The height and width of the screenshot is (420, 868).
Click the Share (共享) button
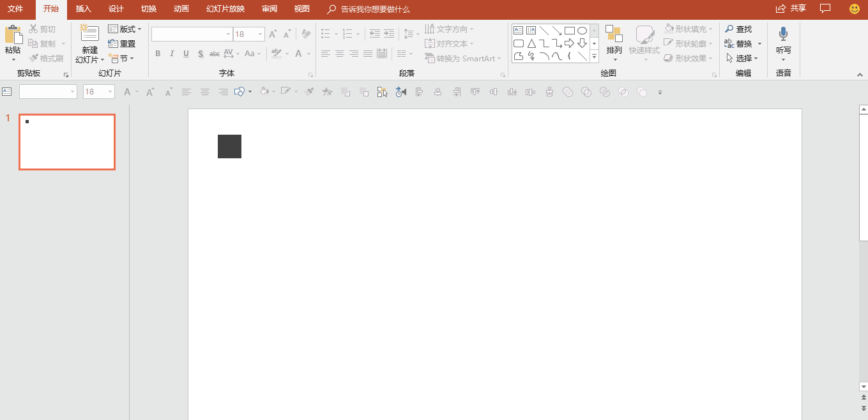point(791,8)
